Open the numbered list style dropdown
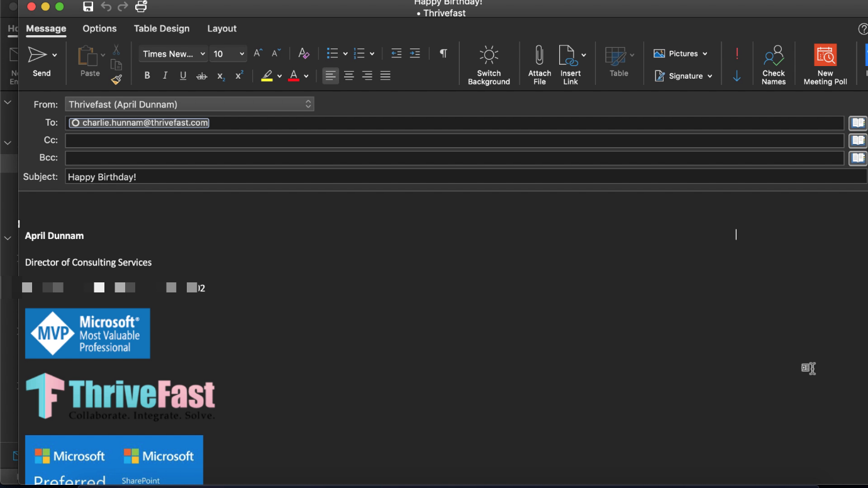The width and height of the screenshot is (868, 488). tap(372, 54)
